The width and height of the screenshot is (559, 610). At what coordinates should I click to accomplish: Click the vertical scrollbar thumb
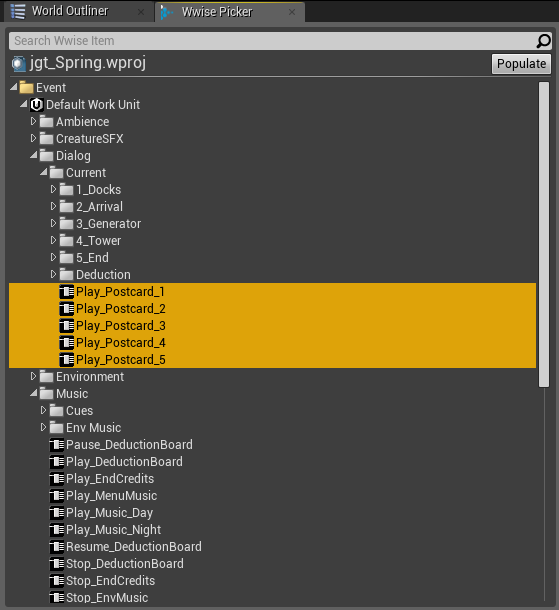(x=544, y=235)
